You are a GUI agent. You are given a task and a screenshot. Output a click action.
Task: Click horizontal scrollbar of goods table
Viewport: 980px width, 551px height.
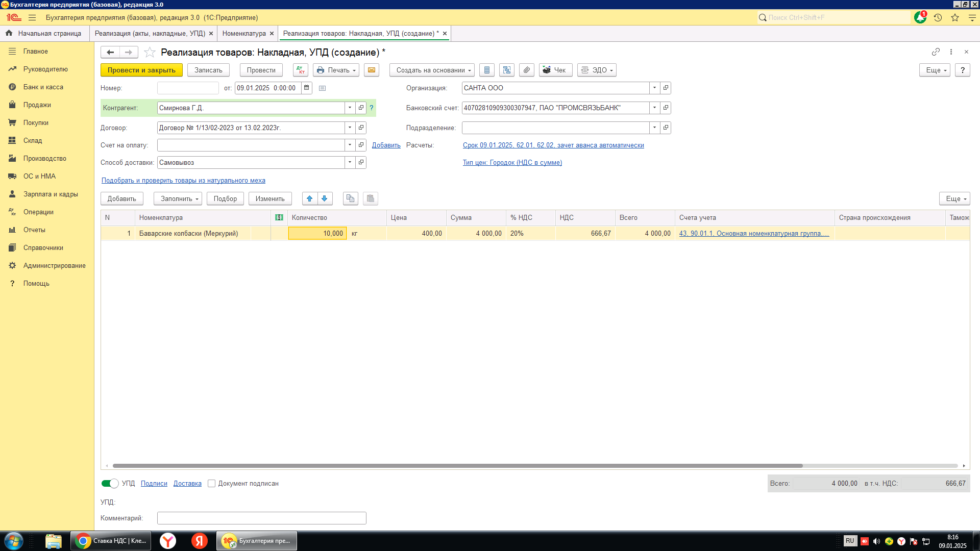click(457, 466)
